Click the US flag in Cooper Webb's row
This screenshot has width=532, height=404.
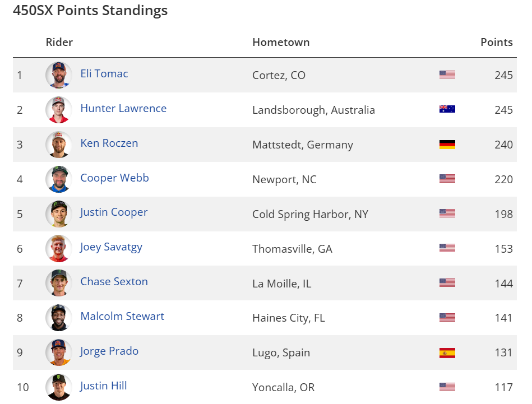click(447, 179)
